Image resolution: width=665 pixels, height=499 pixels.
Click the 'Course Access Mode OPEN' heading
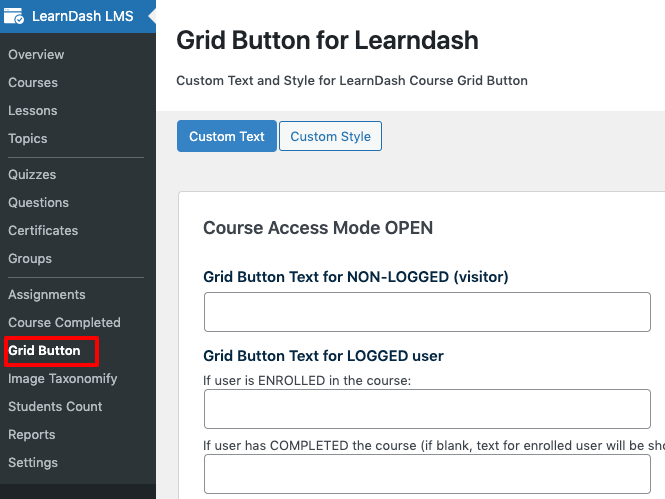pos(318,228)
